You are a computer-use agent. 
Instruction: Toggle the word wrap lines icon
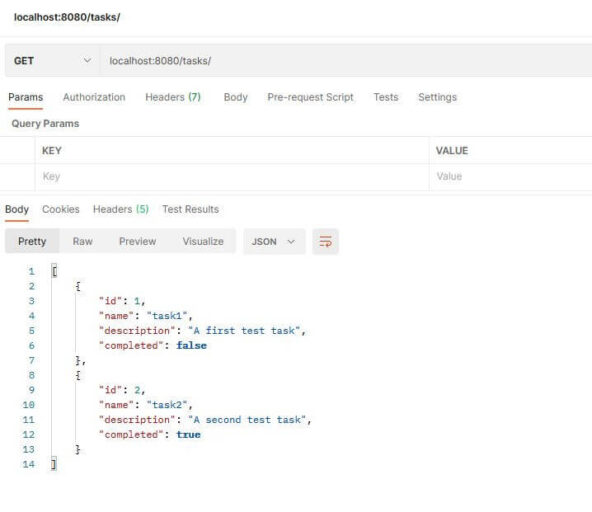tap(325, 241)
